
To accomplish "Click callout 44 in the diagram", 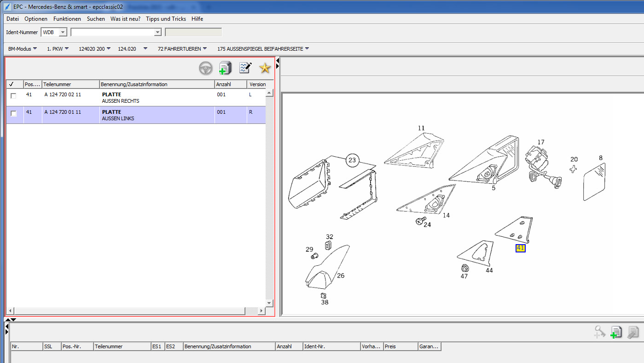I will click(x=489, y=270).
